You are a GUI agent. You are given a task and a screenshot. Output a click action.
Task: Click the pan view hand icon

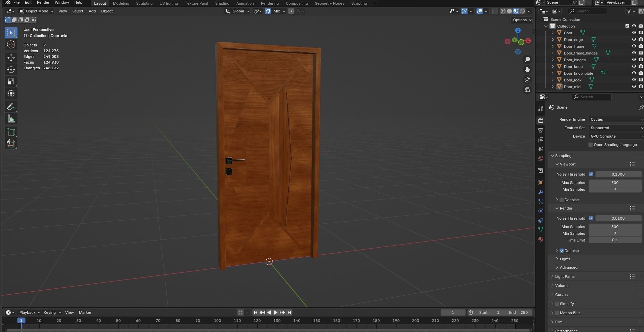[x=527, y=70]
